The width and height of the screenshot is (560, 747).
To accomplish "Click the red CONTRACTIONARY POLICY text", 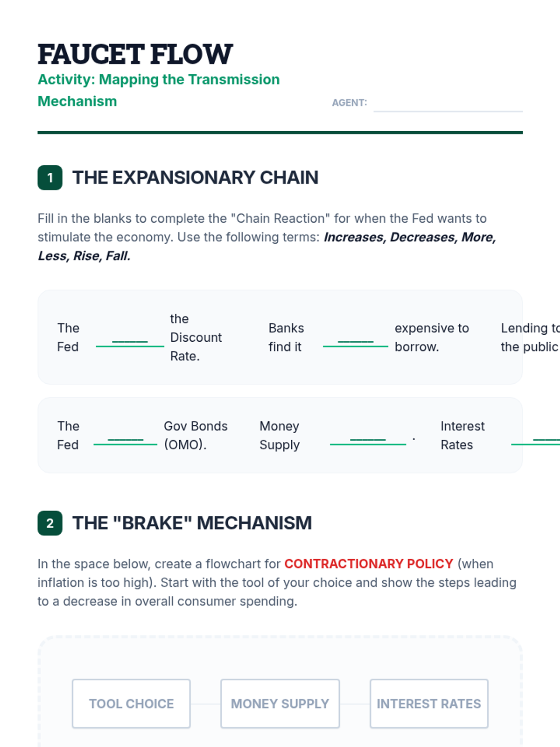I will coord(369,564).
